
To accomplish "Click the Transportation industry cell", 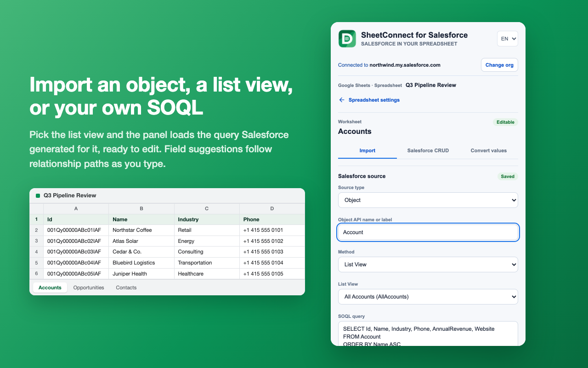I will click(207, 263).
